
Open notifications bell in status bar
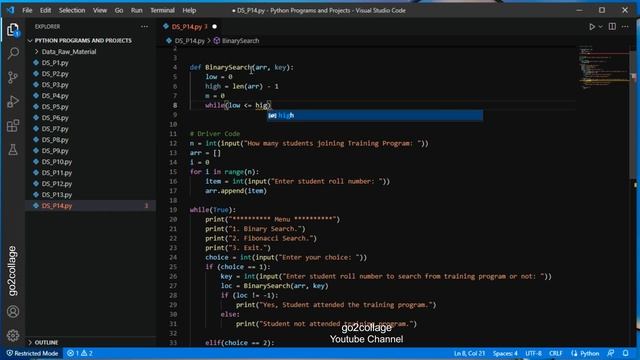[625, 353]
